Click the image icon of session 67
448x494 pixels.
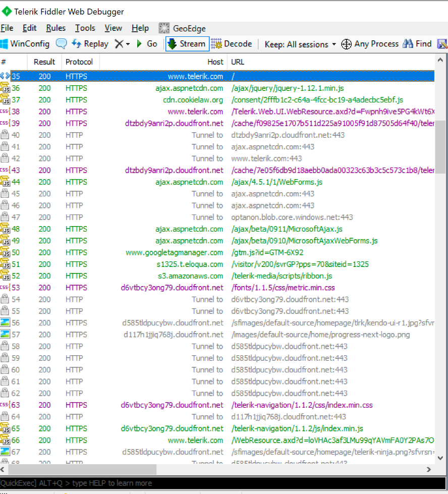coord(5,452)
